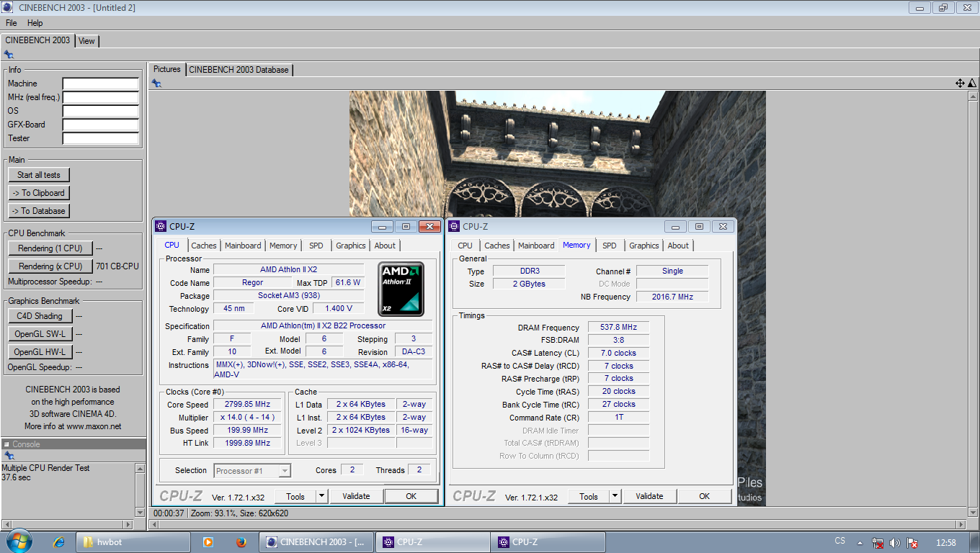980x553 pixels.
Task: Open Memory tab in left CPU-Z window
Action: (283, 246)
